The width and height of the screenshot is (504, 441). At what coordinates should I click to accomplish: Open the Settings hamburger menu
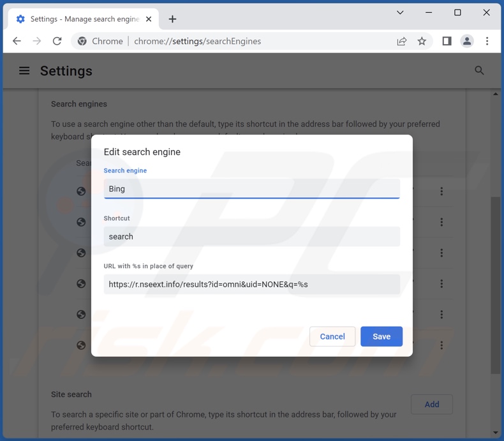click(24, 71)
